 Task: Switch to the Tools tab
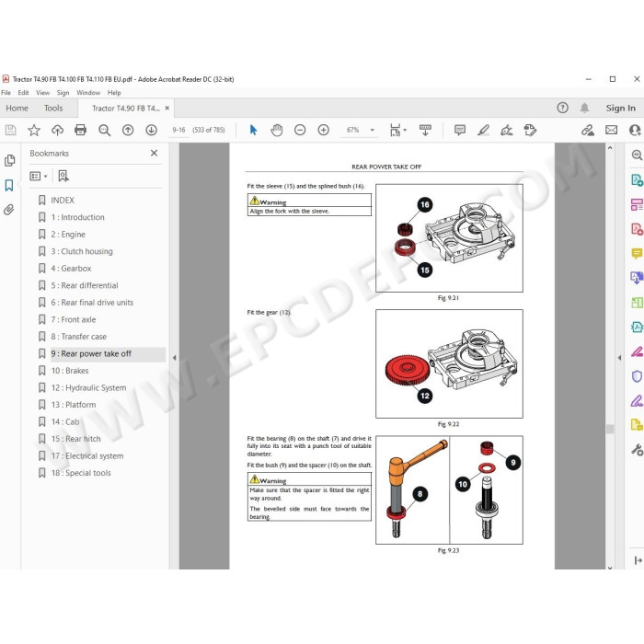coord(53,108)
